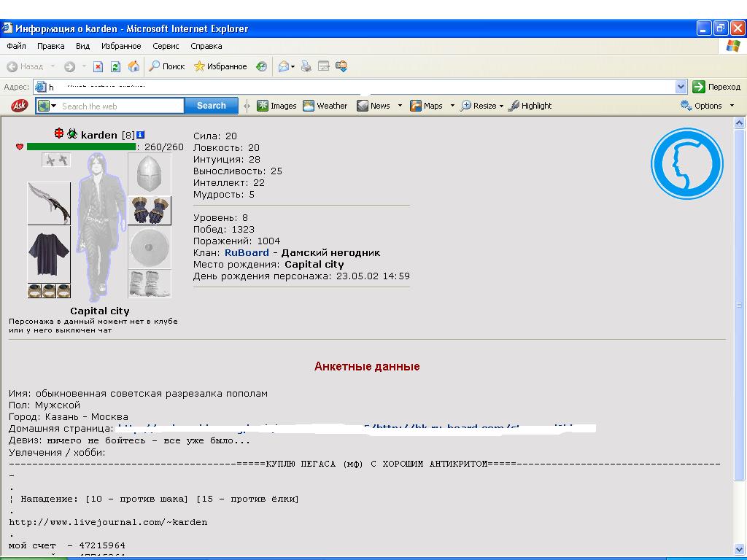Open the search engine selector dropdown

coord(47,106)
